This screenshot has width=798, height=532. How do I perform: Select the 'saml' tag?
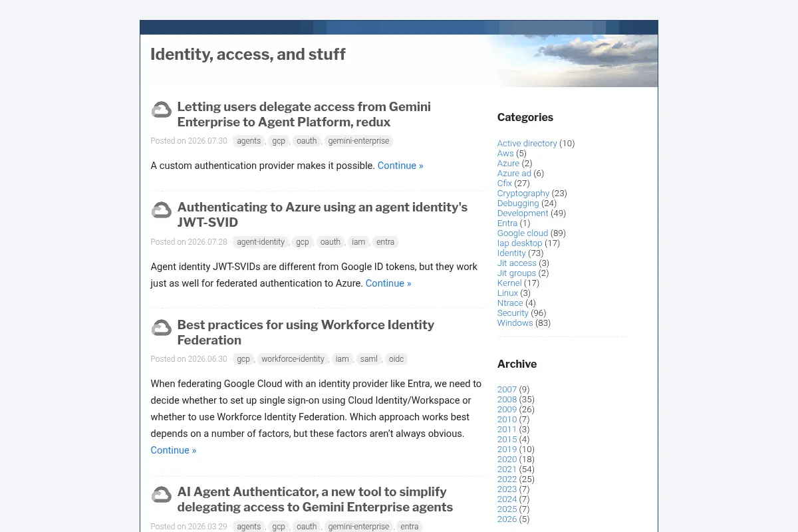click(x=368, y=359)
